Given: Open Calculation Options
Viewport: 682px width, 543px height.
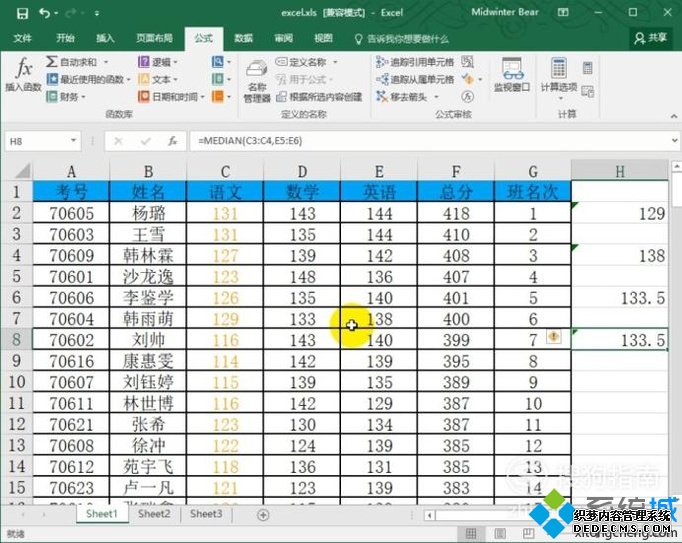Looking at the screenshot, I should coord(559,78).
